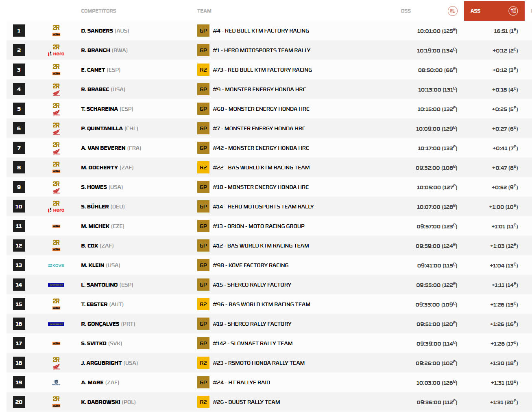Click the Honda logo in J. Argubright's row
The height and width of the screenshot is (412, 532).
(56, 367)
